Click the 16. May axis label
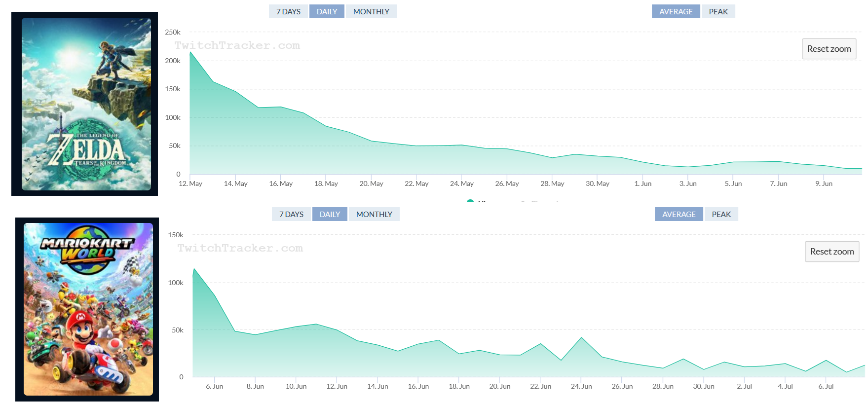 [281, 183]
